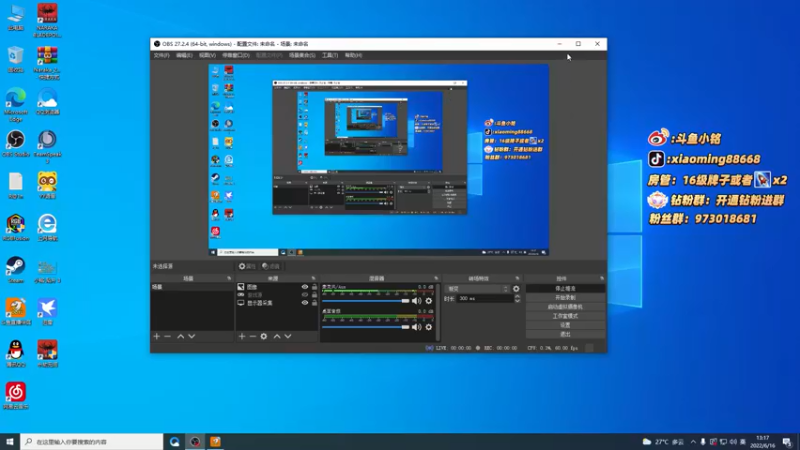Toggle visibility eye of the dimmed middle source
800x450 pixels.
click(305, 295)
